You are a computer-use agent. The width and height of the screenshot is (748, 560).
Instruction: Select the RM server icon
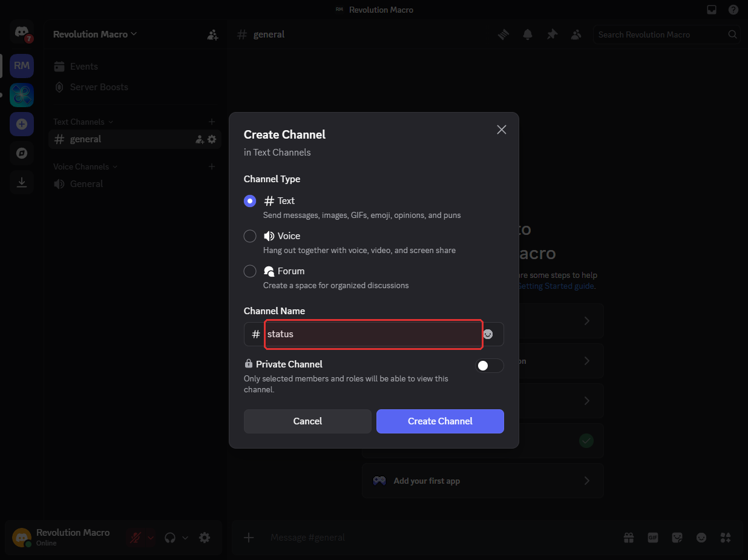coord(22,65)
